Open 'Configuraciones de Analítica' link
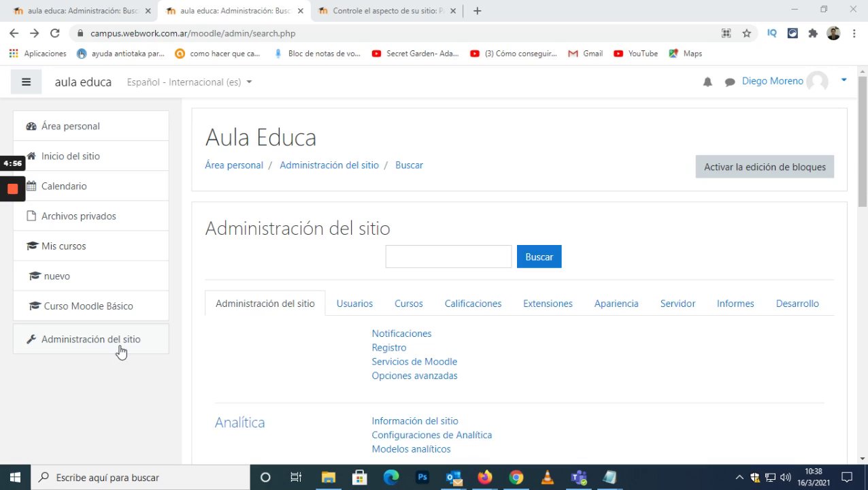 point(431,435)
